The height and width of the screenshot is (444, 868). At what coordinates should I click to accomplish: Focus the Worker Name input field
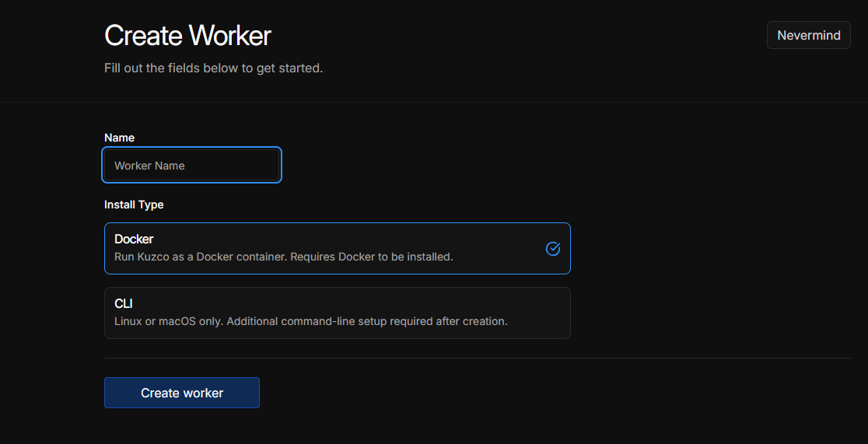(x=191, y=165)
